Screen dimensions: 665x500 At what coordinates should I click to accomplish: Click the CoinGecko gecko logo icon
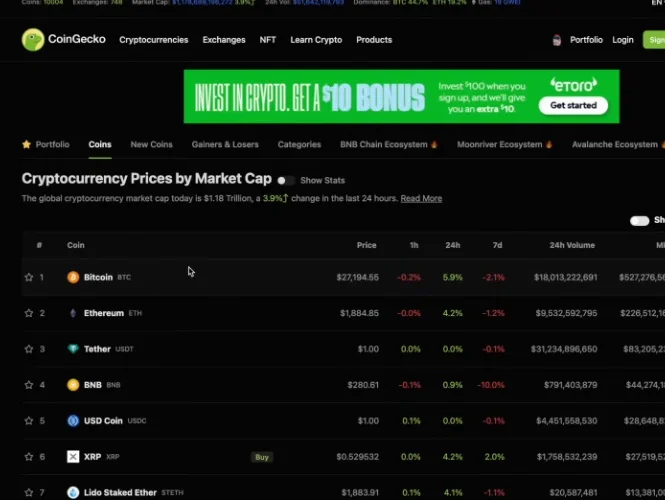pos(33,39)
